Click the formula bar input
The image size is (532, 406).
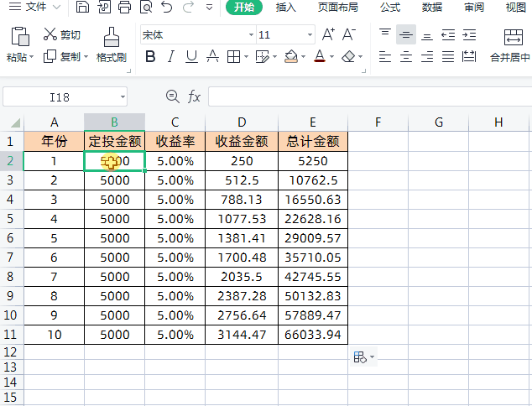coord(370,96)
